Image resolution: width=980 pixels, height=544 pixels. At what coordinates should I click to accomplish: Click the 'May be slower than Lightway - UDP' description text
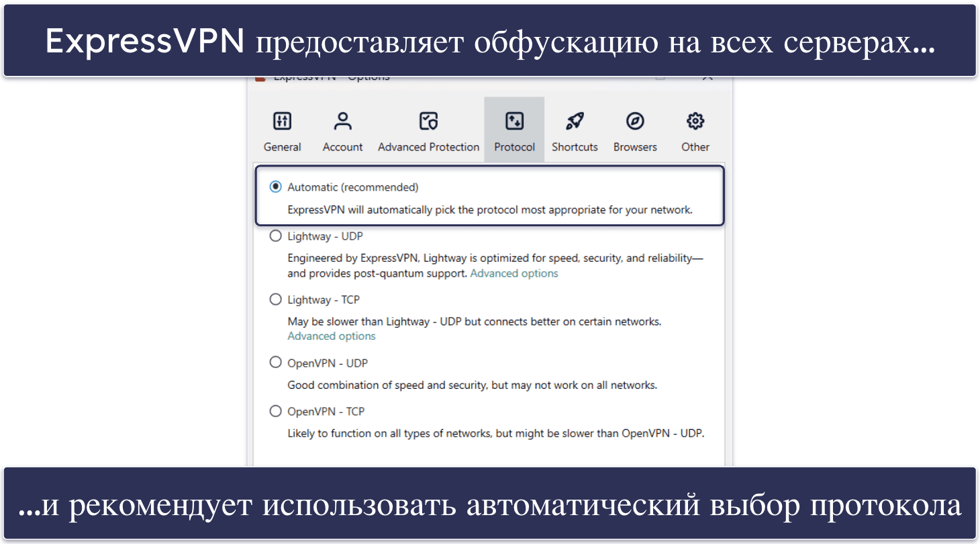475,322
